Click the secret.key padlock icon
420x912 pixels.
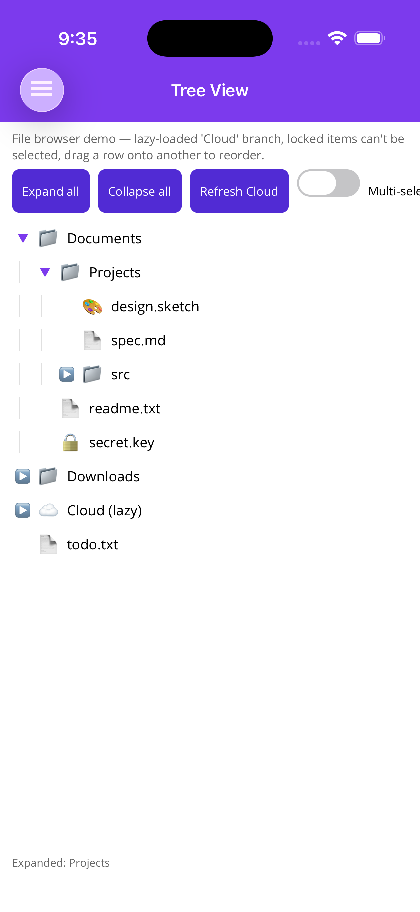coord(70,443)
